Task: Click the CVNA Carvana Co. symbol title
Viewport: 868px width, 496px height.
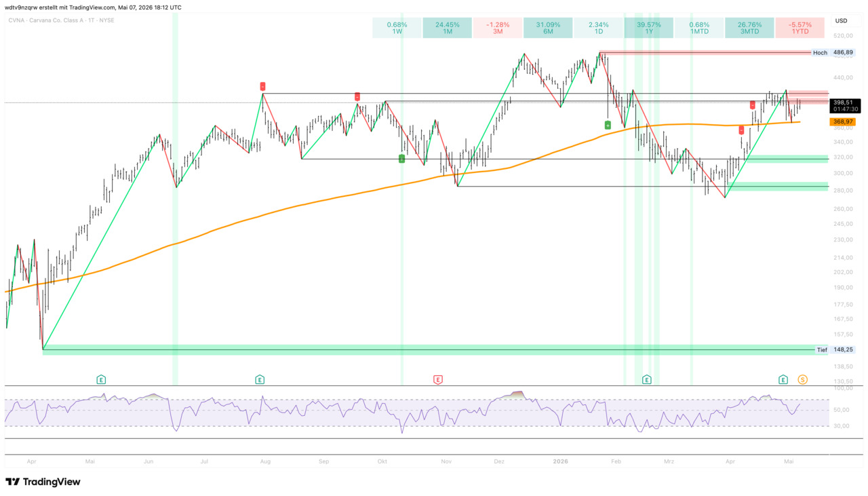Action: 61,20
